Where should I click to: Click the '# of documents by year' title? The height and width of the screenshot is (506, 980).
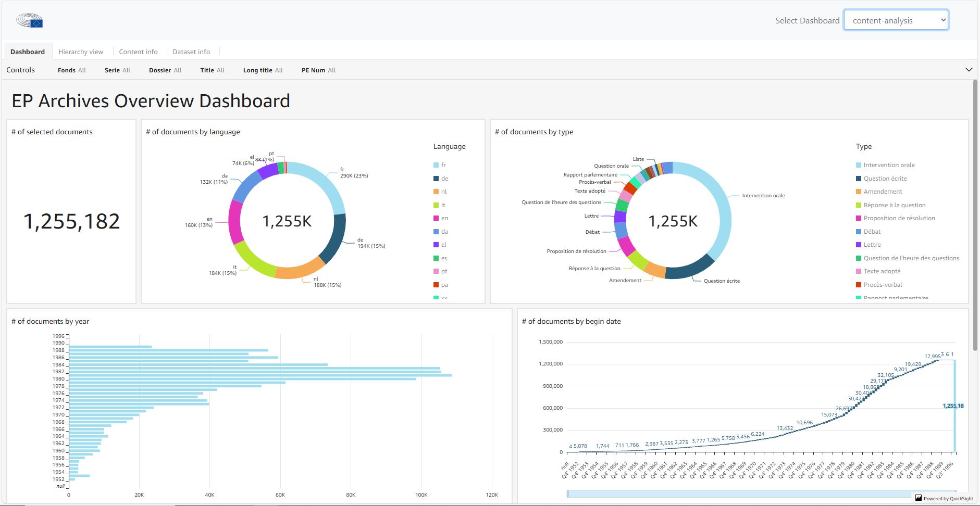pyautogui.click(x=51, y=321)
